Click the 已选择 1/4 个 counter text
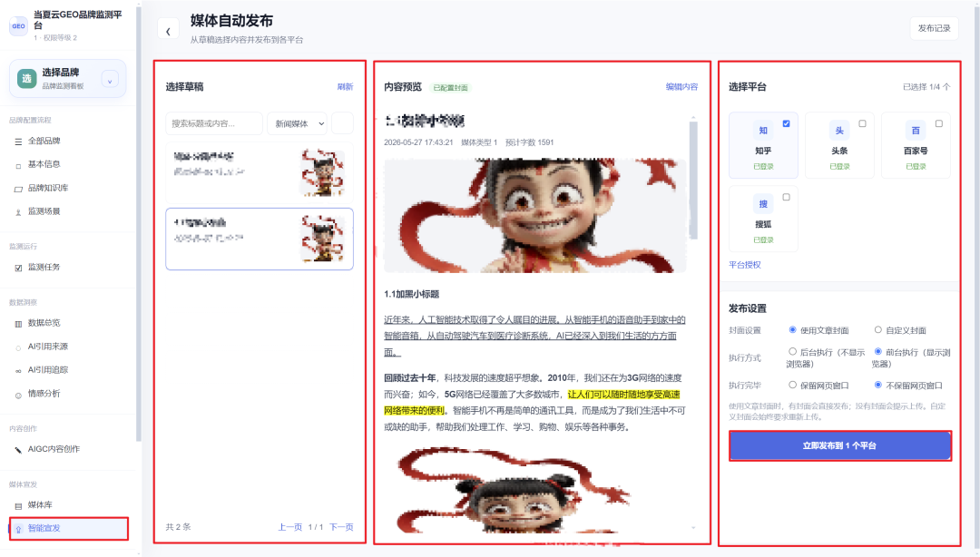This screenshot has width=980, height=557. tap(926, 87)
